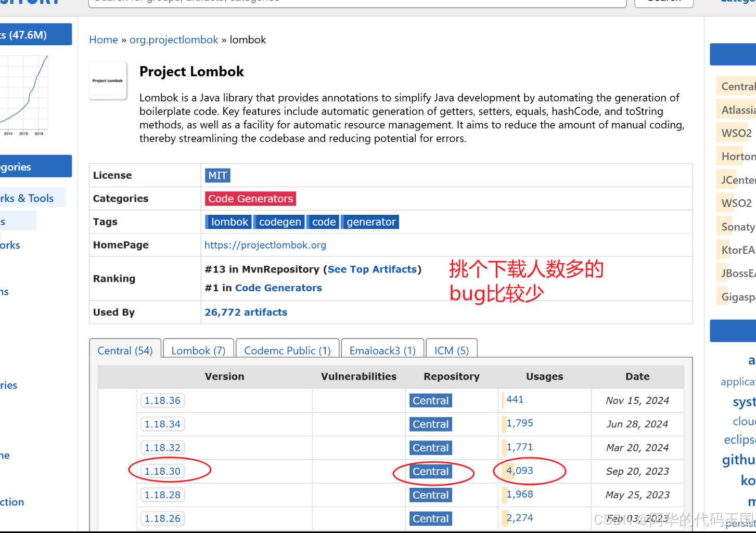Click the Search button
This screenshot has height=533, width=756.
click(x=663, y=2)
